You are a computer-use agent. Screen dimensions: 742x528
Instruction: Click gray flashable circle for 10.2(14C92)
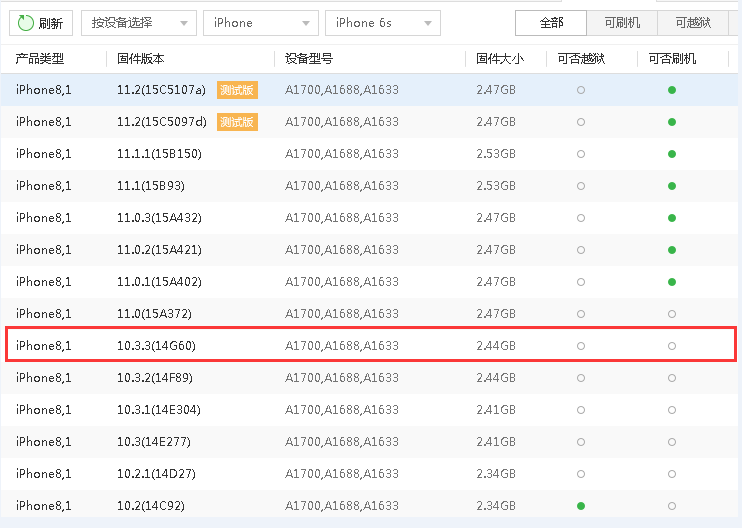coord(672,506)
